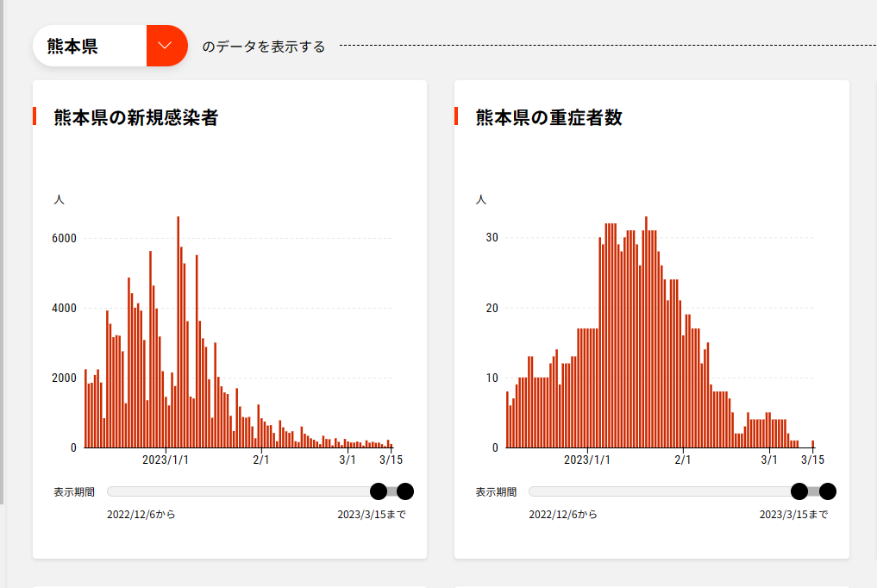This screenshot has width=877, height=588.
Task: Click the 2000 y-axis value
Action: 65,378
